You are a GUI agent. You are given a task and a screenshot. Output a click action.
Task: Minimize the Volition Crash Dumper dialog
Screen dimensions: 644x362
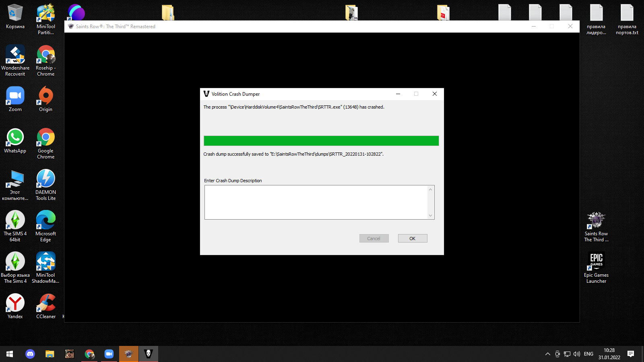pyautogui.click(x=398, y=94)
